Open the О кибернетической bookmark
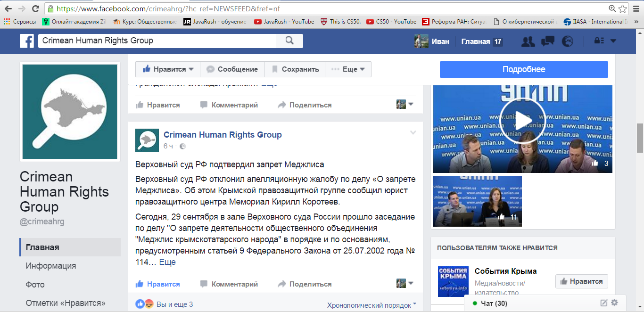644x312 pixels. point(525,22)
